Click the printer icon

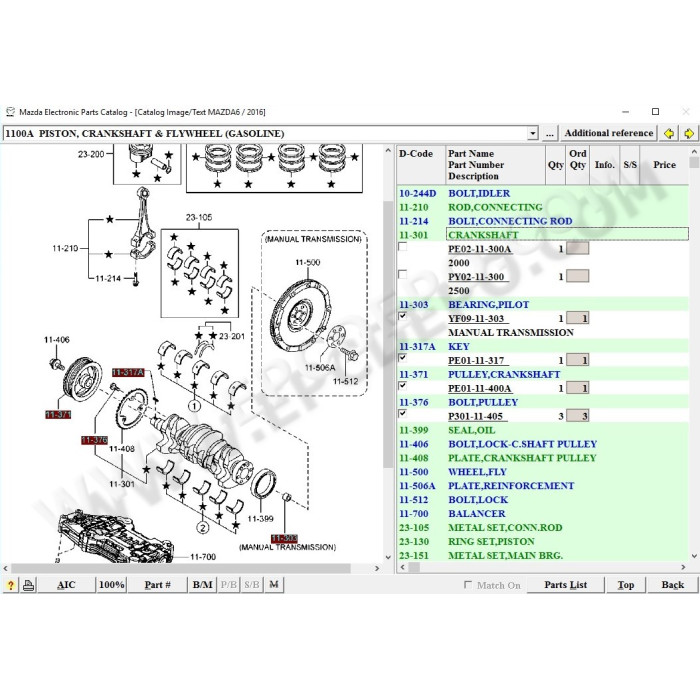pos(29,585)
